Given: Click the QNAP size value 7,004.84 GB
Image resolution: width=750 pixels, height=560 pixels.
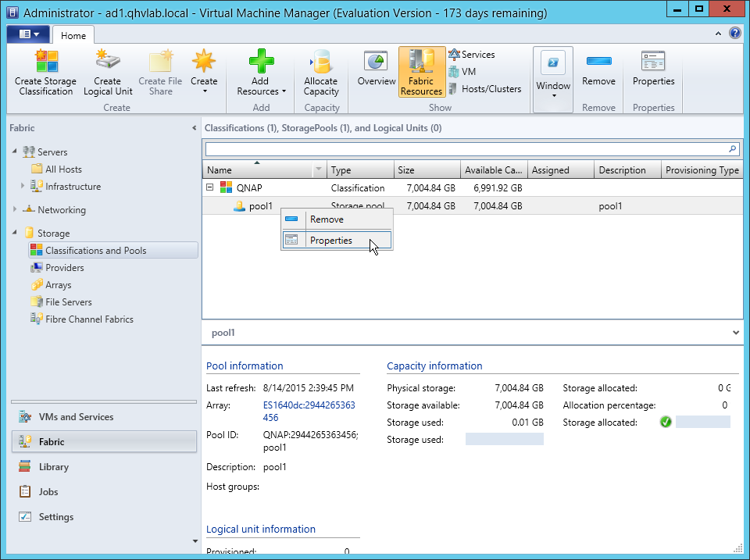Looking at the screenshot, I should (431, 188).
